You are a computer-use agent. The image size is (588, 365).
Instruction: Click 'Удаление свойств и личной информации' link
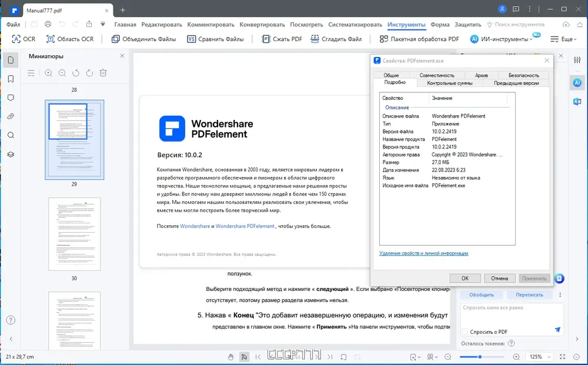pos(424,253)
